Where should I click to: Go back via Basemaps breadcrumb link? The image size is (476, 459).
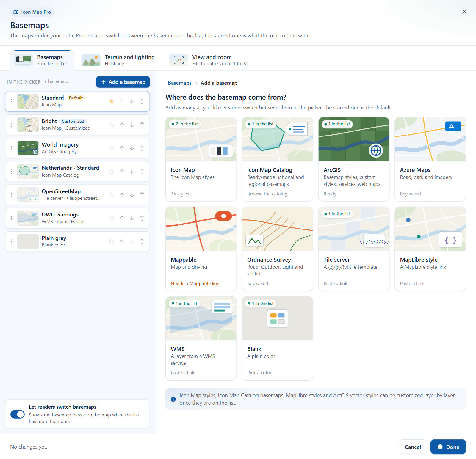click(x=180, y=83)
